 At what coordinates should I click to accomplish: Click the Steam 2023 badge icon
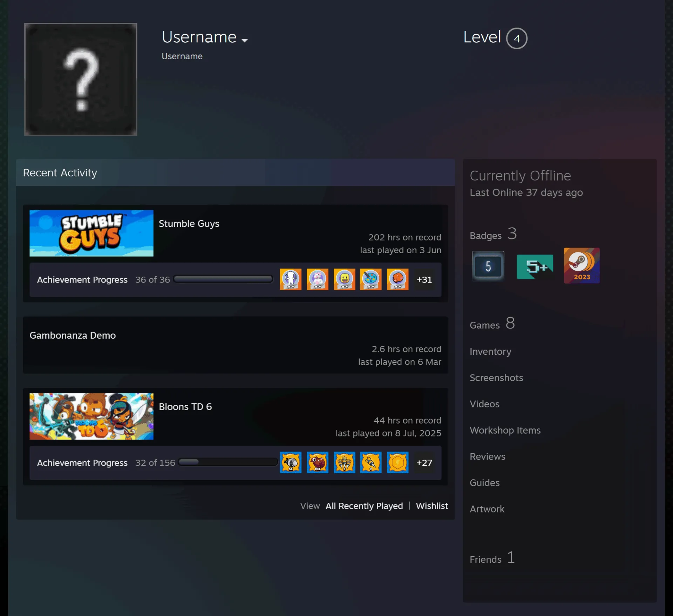click(x=582, y=265)
